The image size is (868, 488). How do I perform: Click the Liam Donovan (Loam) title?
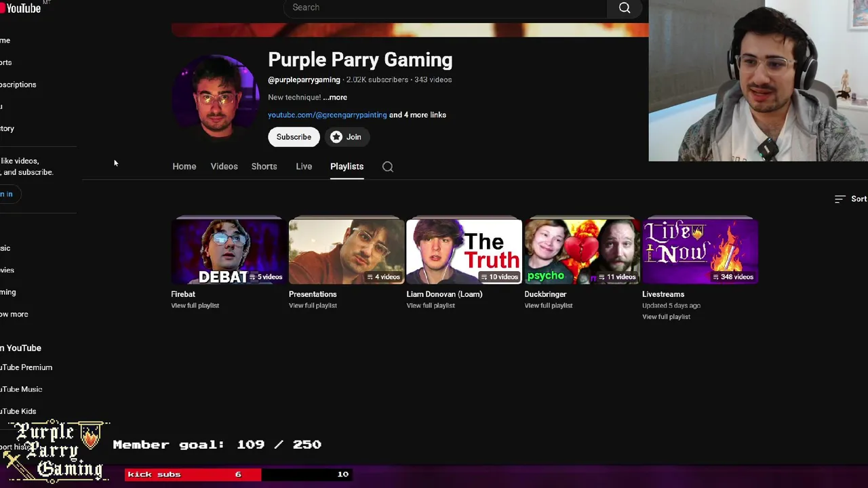444,294
